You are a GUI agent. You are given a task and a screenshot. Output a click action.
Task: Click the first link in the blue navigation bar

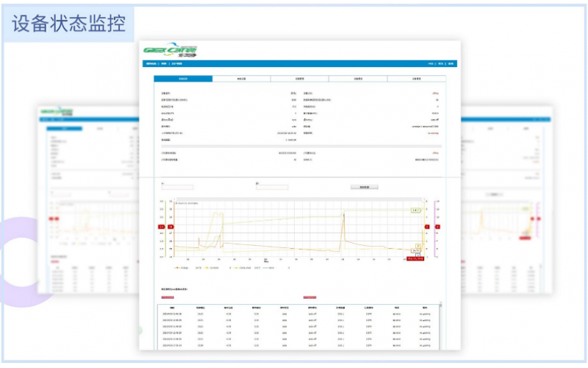click(x=152, y=64)
